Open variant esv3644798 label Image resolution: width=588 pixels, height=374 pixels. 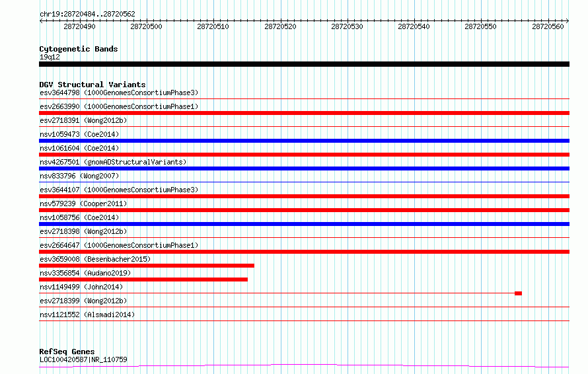pos(119,93)
